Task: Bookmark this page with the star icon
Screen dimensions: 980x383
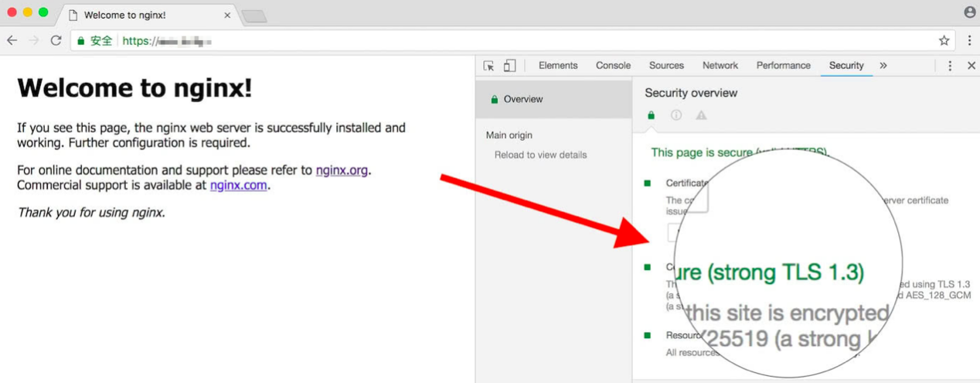Action: [x=944, y=40]
